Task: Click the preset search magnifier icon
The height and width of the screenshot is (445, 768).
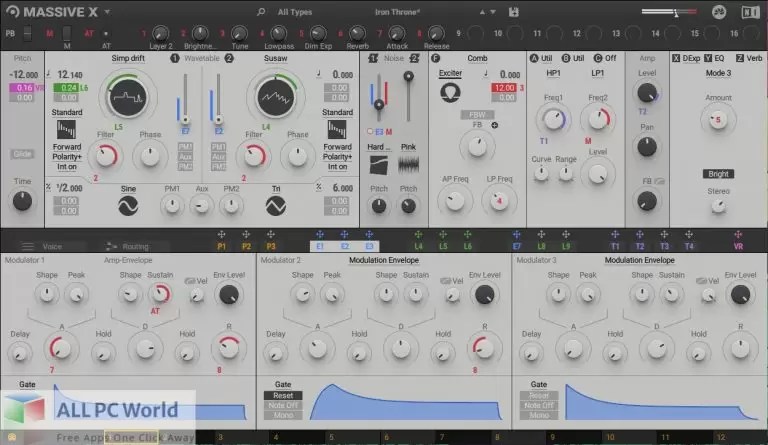Action: click(261, 11)
